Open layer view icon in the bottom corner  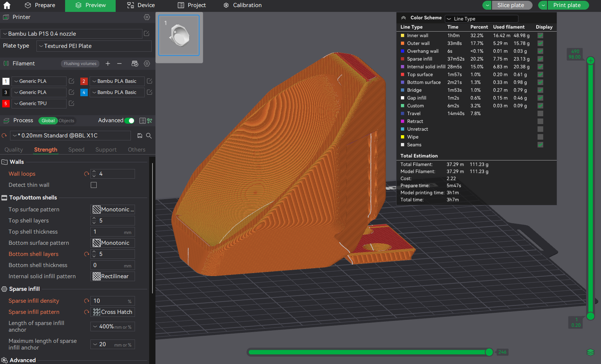click(x=590, y=352)
